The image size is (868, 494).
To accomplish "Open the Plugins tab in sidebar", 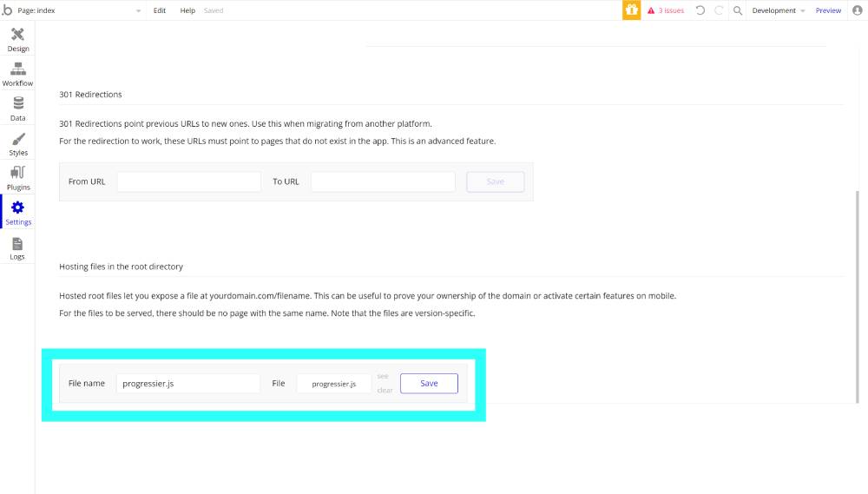I will (x=17, y=178).
